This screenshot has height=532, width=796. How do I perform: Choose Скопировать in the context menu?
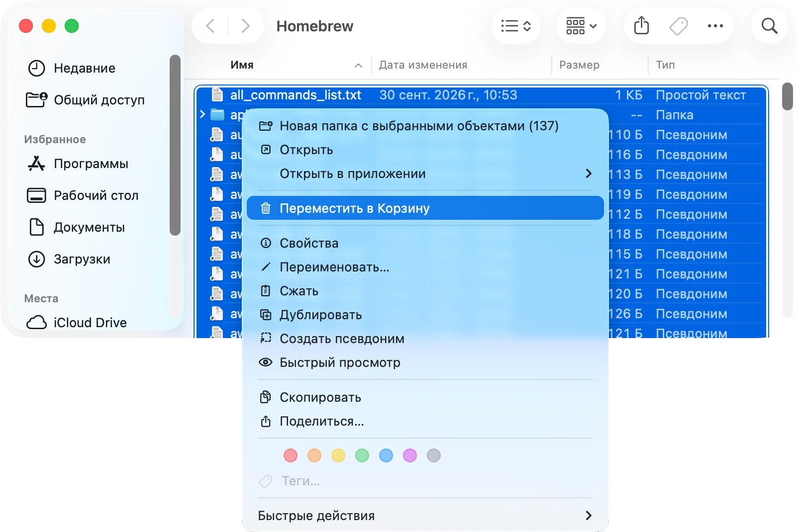pyautogui.click(x=425, y=397)
